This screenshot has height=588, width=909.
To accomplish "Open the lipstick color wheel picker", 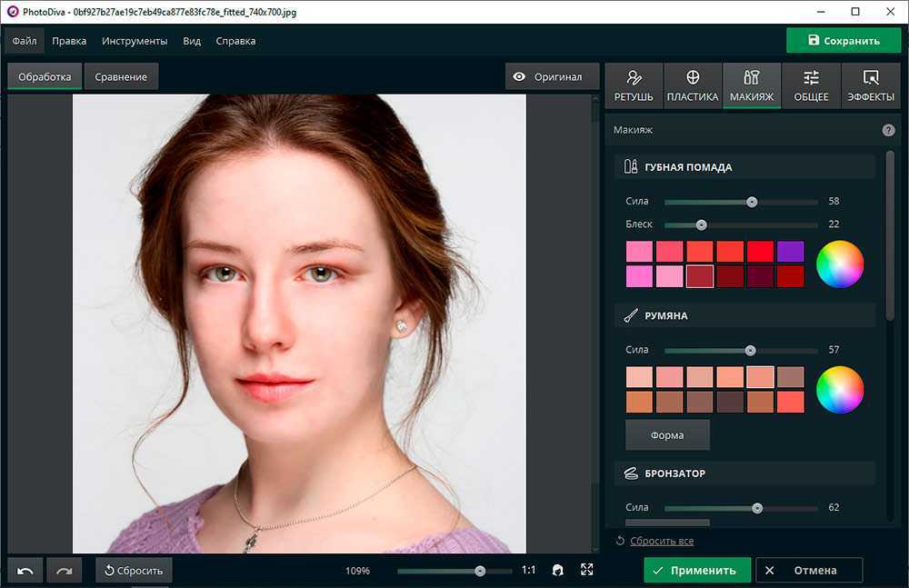I will tap(839, 264).
